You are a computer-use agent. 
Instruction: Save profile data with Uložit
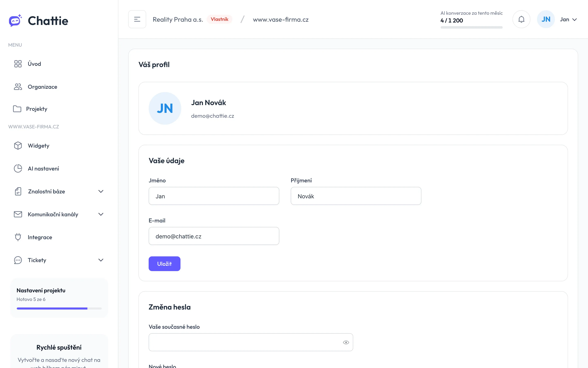165,264
